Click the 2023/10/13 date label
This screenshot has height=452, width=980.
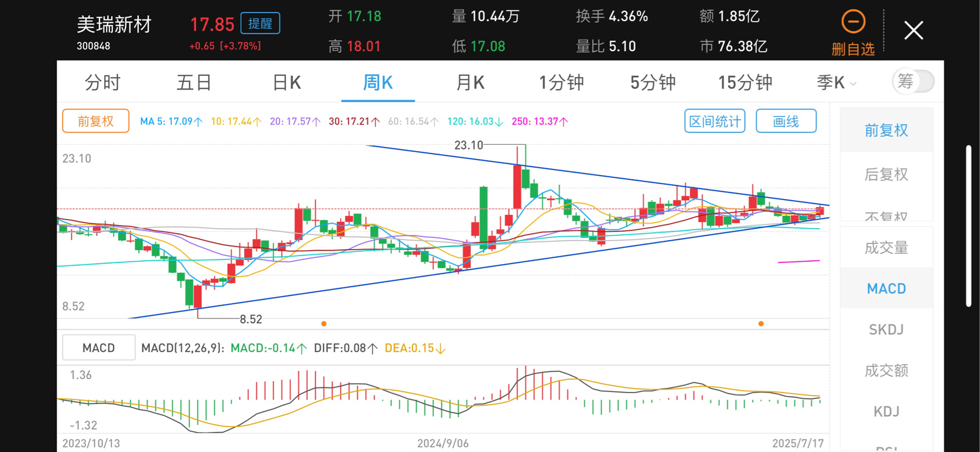(x=91, y=443)
